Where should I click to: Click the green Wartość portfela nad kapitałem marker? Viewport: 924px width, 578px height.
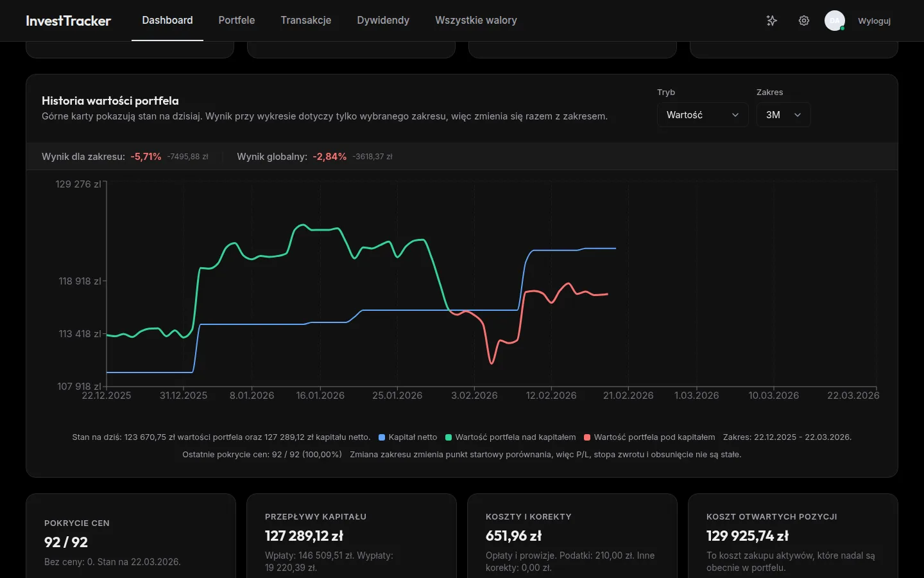coord(450,437)
